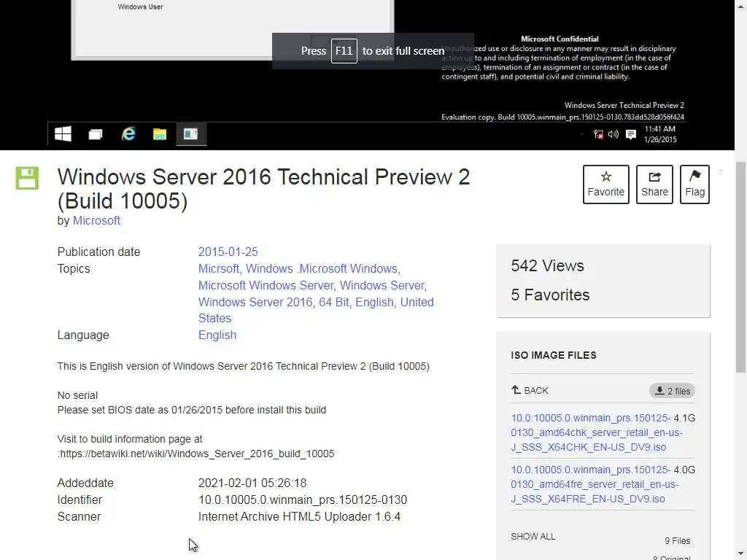The width and height of the screenshot is (747, 560).
Task: Open Task View icon on taskbar
Action: tap(96, 134)
